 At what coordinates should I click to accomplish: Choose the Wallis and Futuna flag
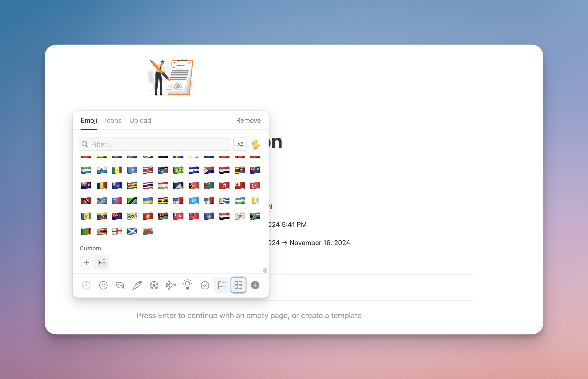click(x=178, y=216)
